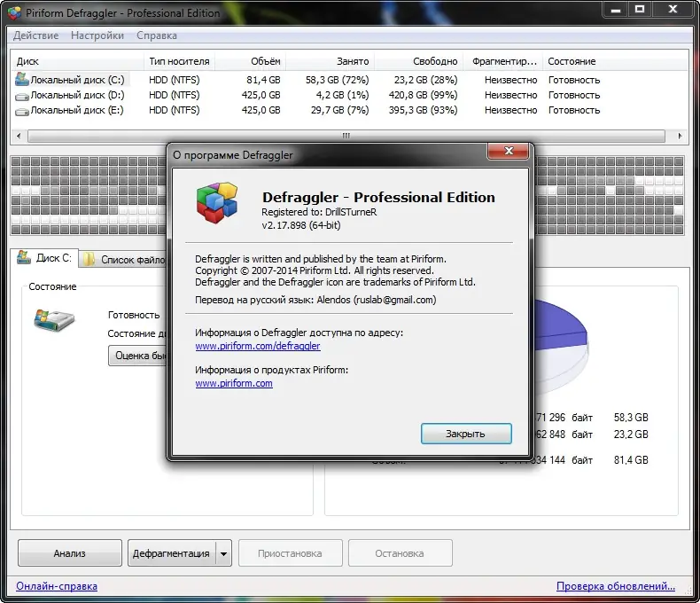Click the 81,4 GB volume cell

[263, 80]
